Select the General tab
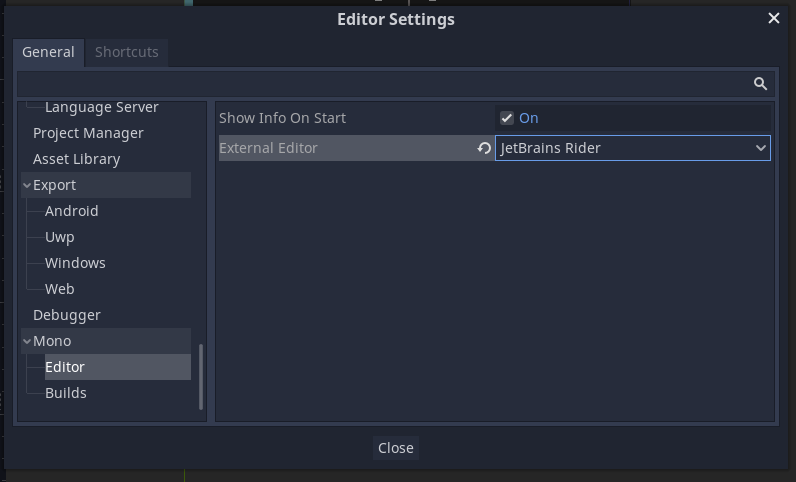The image size is (796, 482). click(x=48, y=52)
